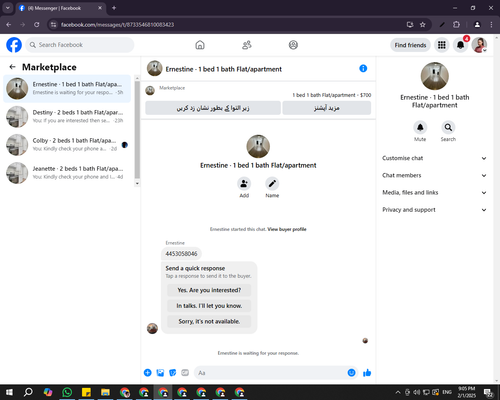Click the Find friends button

(410, 45)
